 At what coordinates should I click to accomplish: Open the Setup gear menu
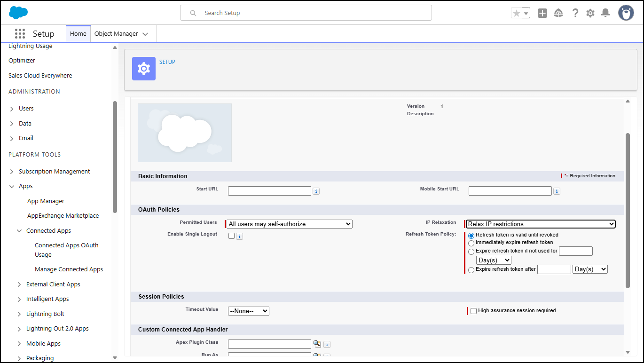(590, 13)
